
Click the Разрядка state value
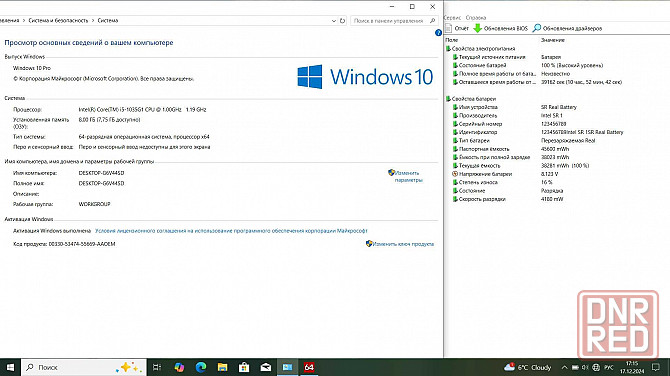(552, 191)
